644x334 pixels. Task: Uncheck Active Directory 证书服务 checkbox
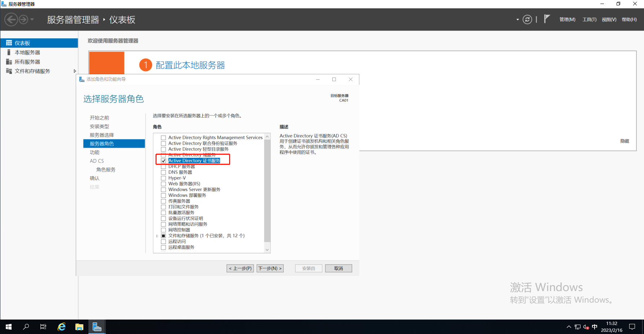pyautogui.click(x=163, y=161)
